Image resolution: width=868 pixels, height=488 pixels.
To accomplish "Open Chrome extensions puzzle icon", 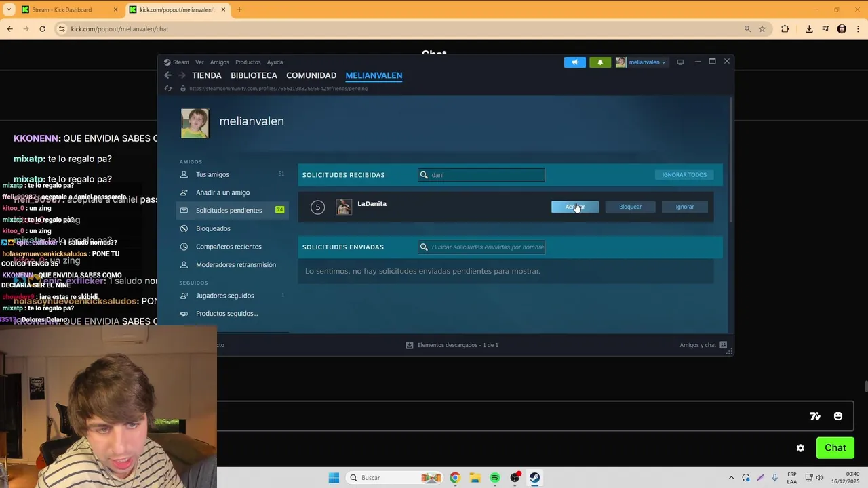I will 785,29.
